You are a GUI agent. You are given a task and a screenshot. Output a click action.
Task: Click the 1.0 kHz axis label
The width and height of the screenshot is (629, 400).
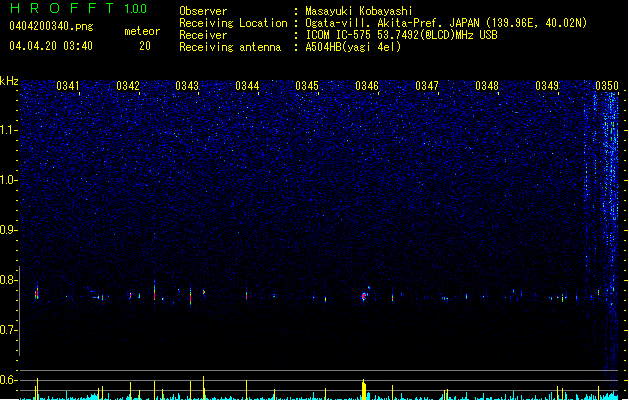click(x=9, y=180)
